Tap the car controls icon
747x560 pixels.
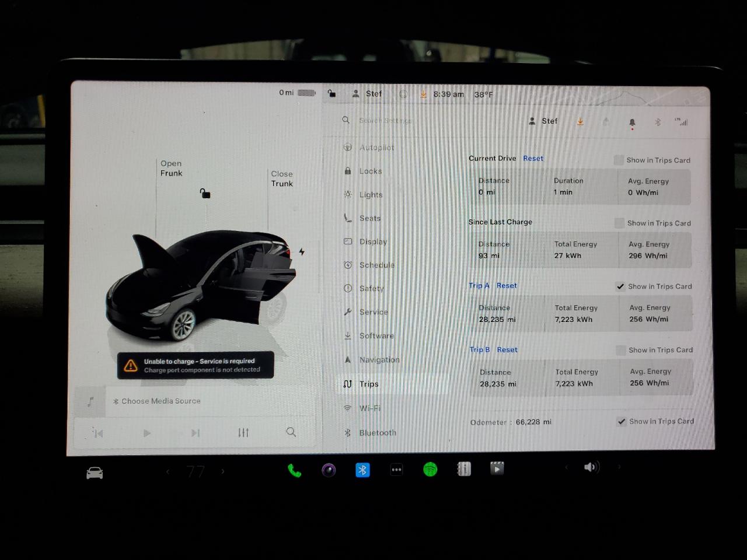(x=95, y=473)
